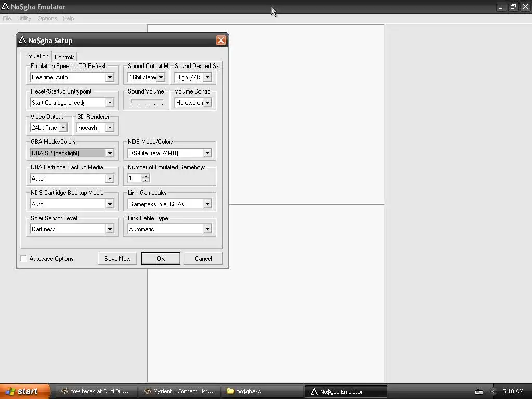Open the no$gba-w folder taskbar item
Image resolution: width=532 pixels, height=399 pixels.
pyautogui.click(x=262, y=392)
